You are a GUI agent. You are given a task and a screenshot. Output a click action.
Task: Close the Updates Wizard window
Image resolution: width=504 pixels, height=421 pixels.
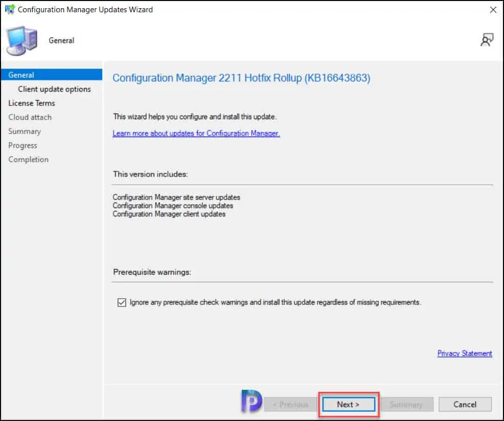(x=493, y=10)
